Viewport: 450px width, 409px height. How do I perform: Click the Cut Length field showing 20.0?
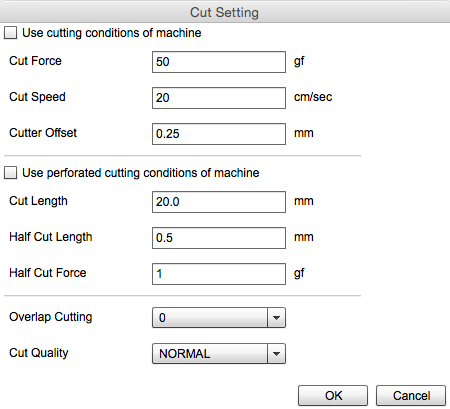[219, 202]
